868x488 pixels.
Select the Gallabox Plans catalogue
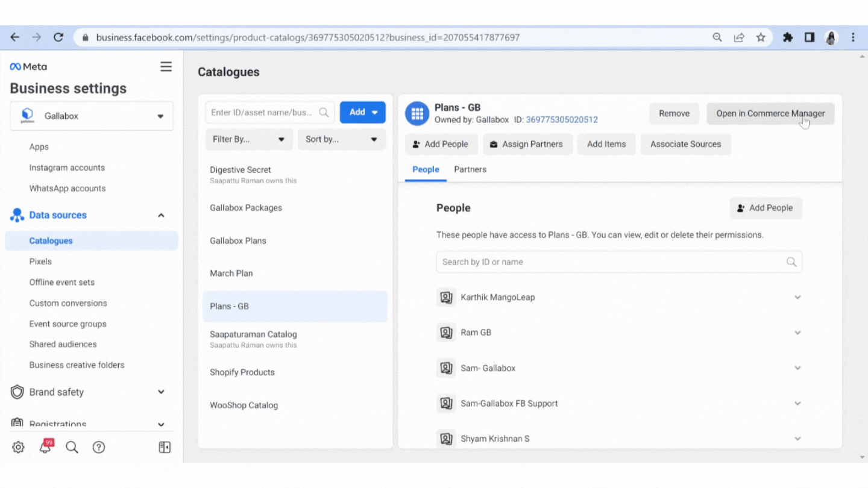(295, 241)
